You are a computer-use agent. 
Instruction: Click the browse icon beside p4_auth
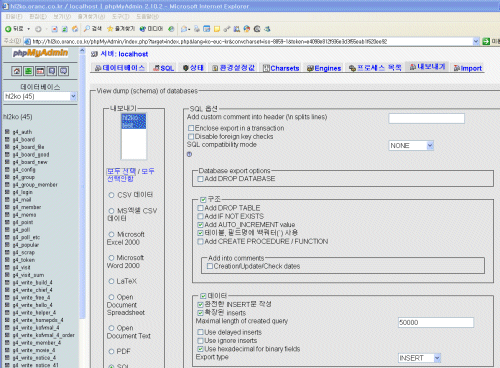pos(7,132)
